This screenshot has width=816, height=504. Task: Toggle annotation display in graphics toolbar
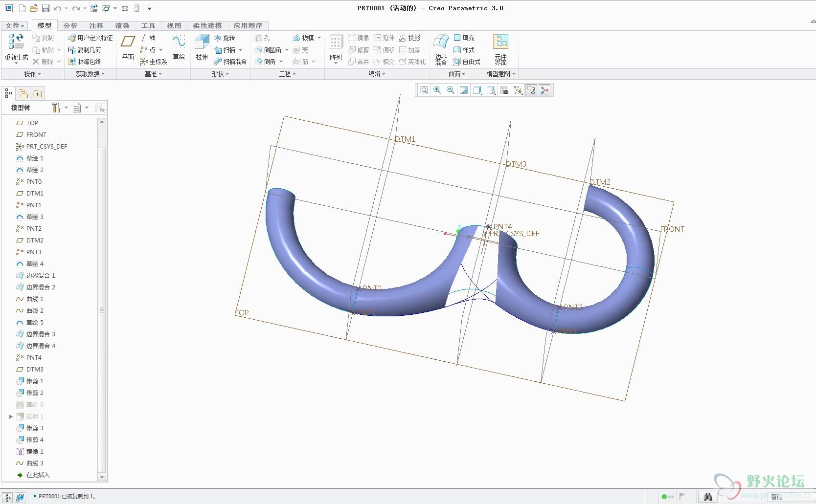pos(531,90)
